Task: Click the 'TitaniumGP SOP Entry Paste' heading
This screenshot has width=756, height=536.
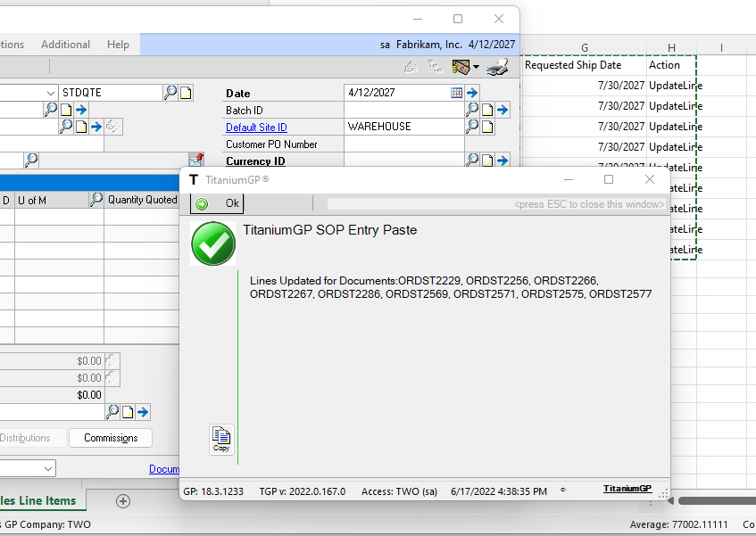Action: tap(329, 230)
